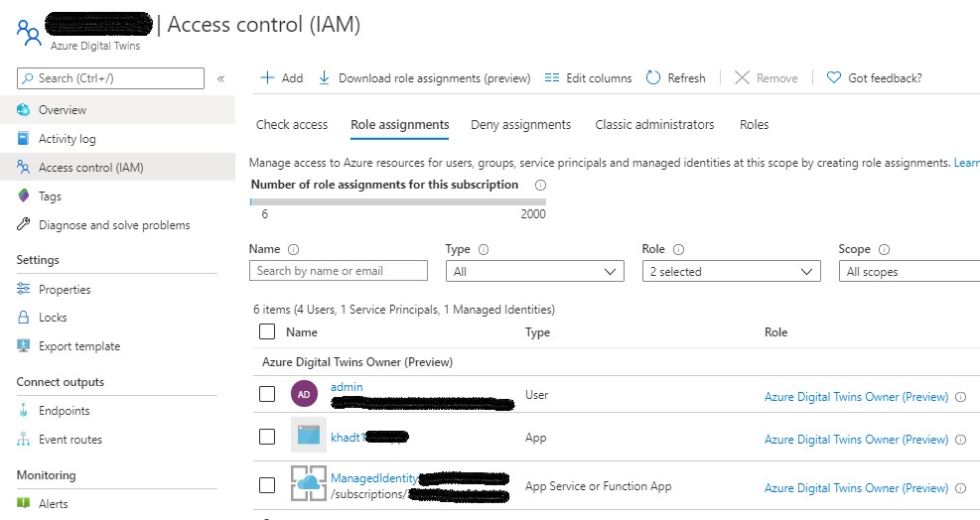Click Download role assignments (preview)

(x=424, y=78)
